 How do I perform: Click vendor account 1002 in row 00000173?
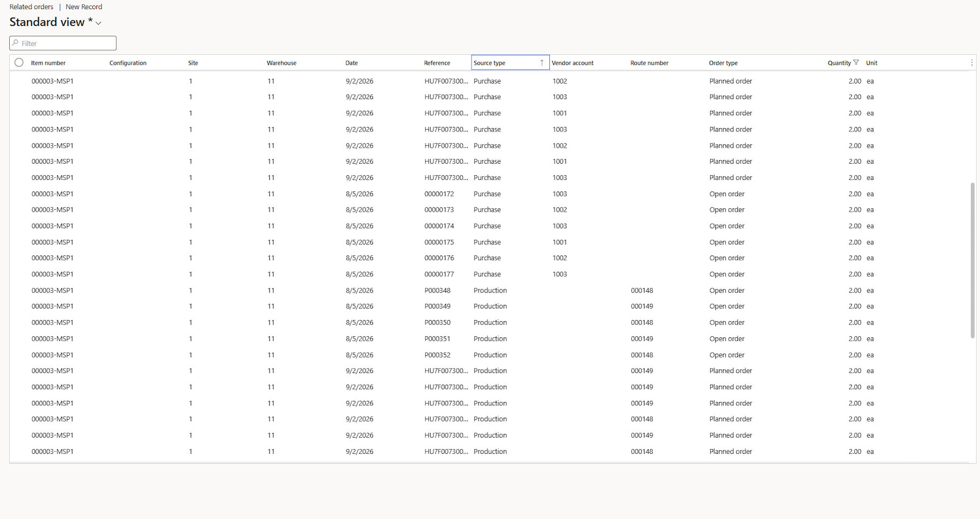click(x=560, y=210)
